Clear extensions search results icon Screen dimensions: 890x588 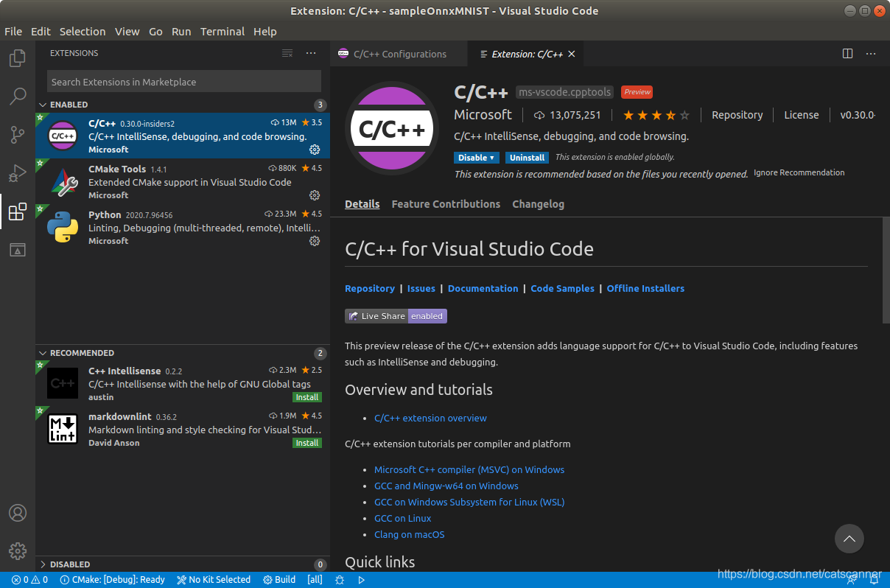287,53
